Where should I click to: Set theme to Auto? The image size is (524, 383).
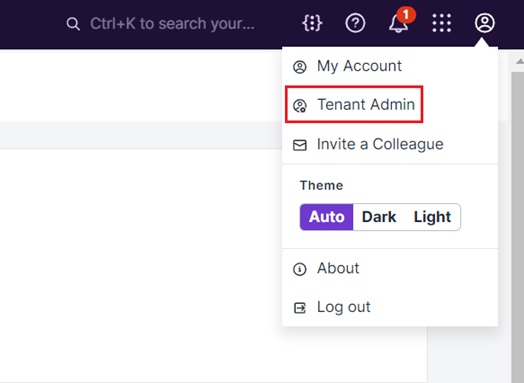pos(326,217)
